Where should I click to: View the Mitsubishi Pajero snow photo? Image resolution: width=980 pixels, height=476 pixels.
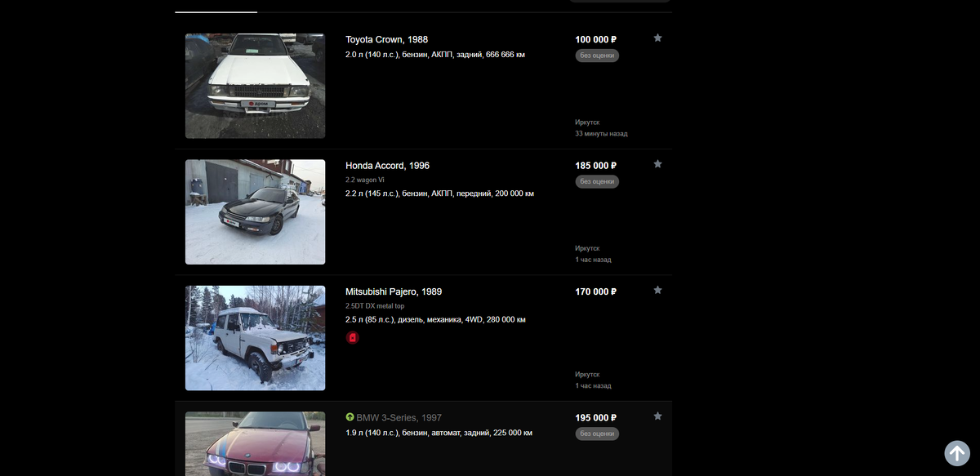(x=255, y=338)
